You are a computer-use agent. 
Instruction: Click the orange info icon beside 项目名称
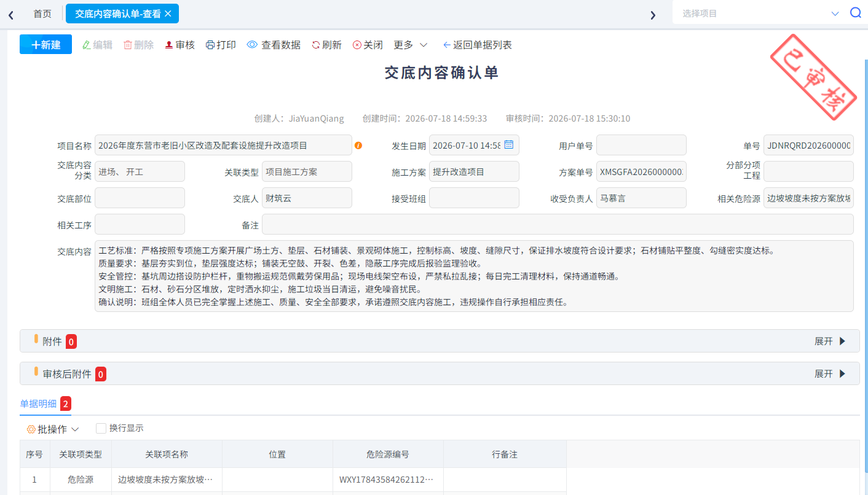(x=358, y=146)
